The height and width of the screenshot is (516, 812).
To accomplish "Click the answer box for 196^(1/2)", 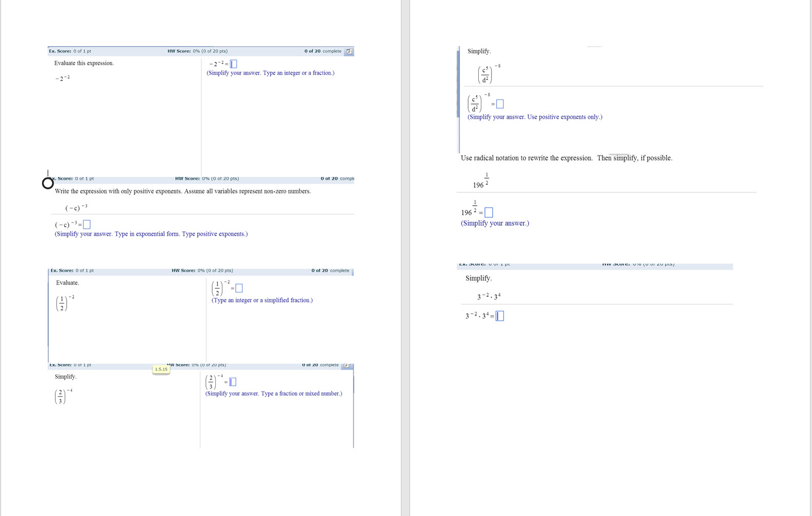I will tap(489, 212).
